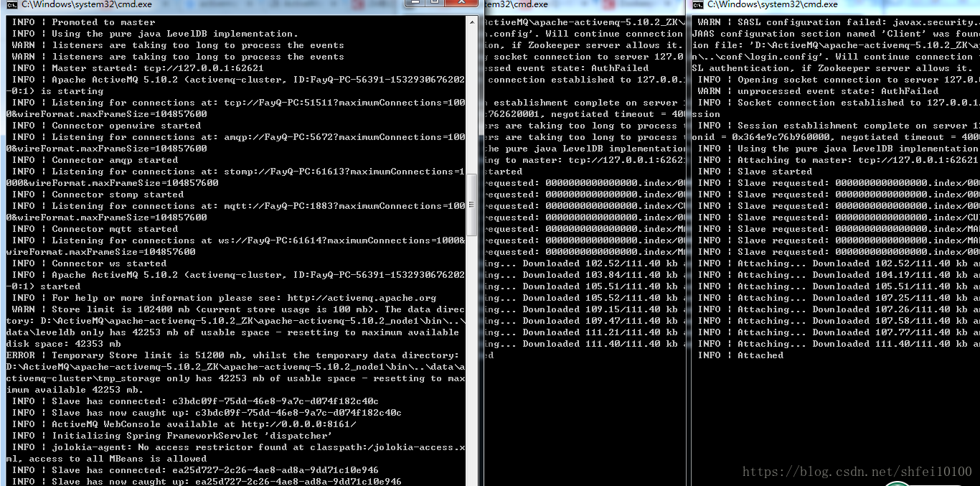
Task: Click ERROR 'Temporary Store limit is 51200 mb' line
Action: (235, 373)
